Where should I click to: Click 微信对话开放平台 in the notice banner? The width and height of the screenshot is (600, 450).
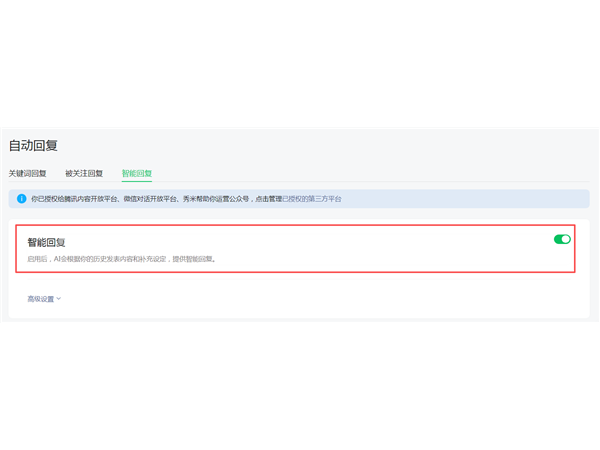(151, 199)
